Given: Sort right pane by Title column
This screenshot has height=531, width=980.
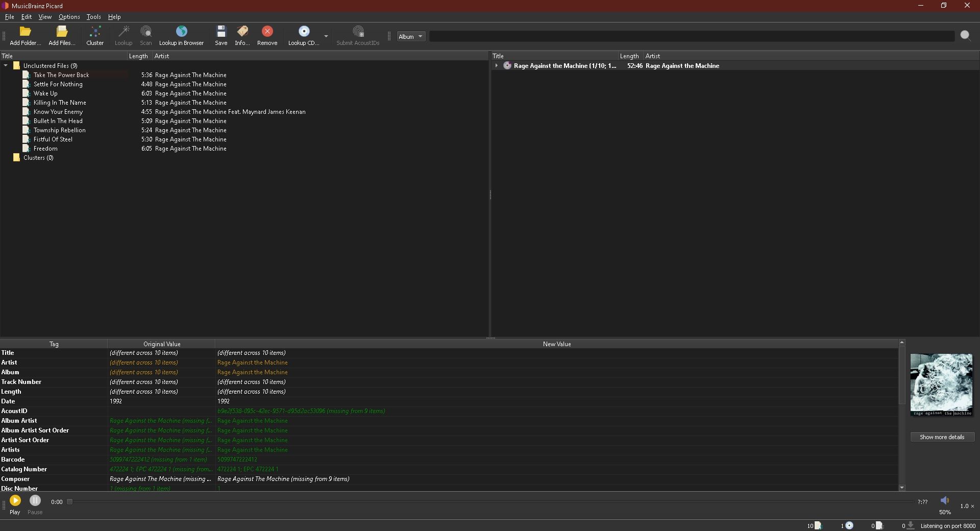Looking at the screenshot, I should tap(555, 56).
